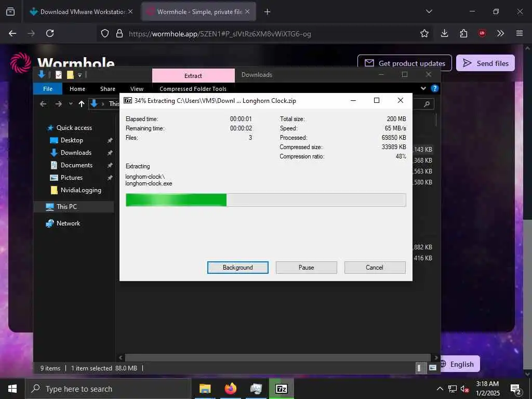Image resolution: width=532 pixels, height=399 pixels.
Task: Open Firefox View icon
Action: pyautogui.click(x=10, y=11)
